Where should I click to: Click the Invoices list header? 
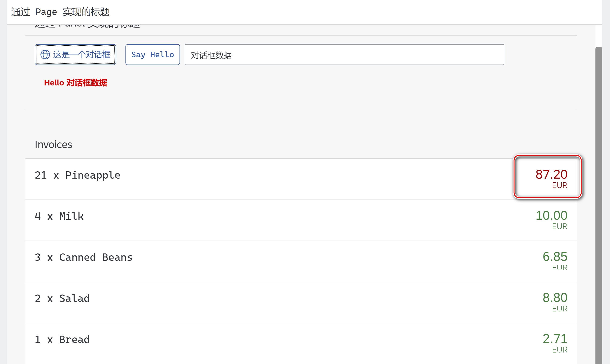click(54, 145)
